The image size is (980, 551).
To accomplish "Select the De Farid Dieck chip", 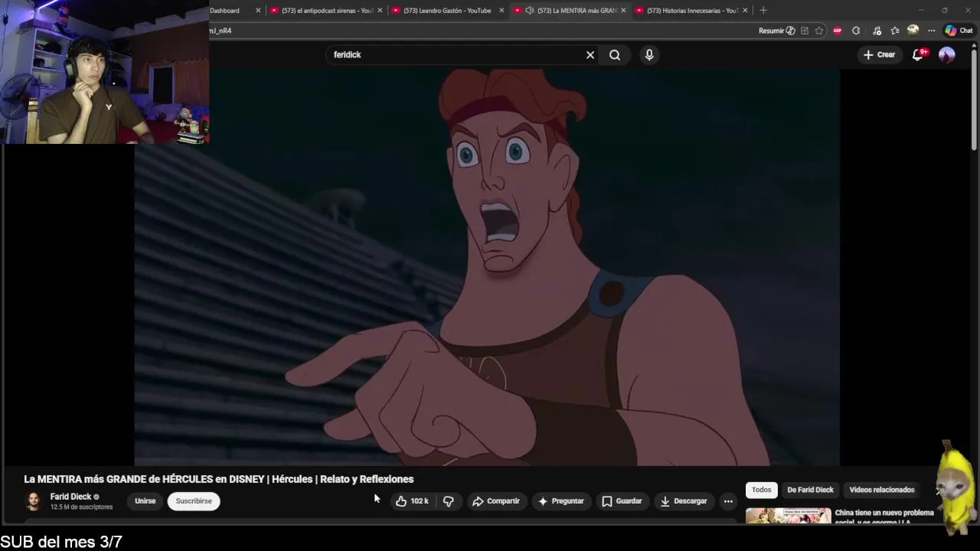I will (810, 490).
